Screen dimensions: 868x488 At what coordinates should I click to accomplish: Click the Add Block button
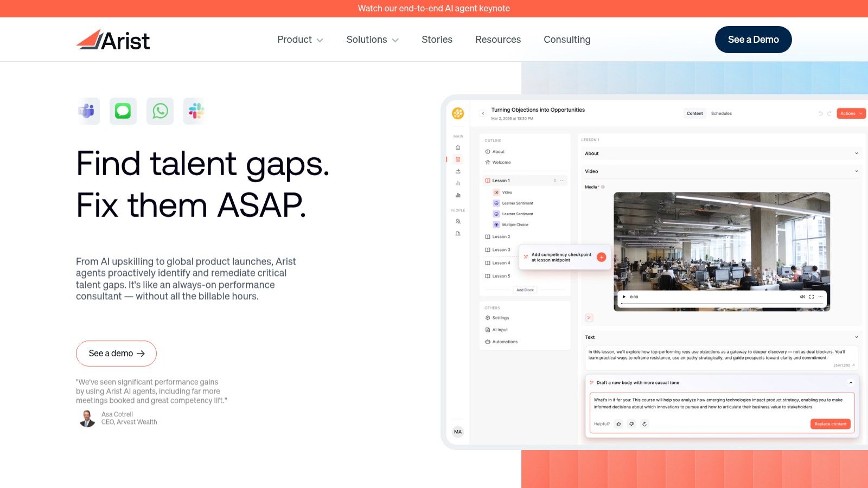pos(525,290)
